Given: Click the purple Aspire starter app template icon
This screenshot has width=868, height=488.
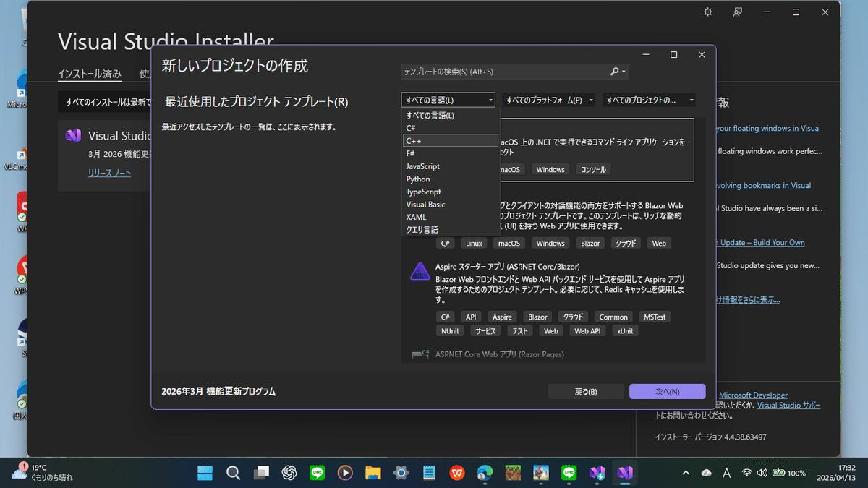Looking at the screenshot, I should click(x=420, y=271).
